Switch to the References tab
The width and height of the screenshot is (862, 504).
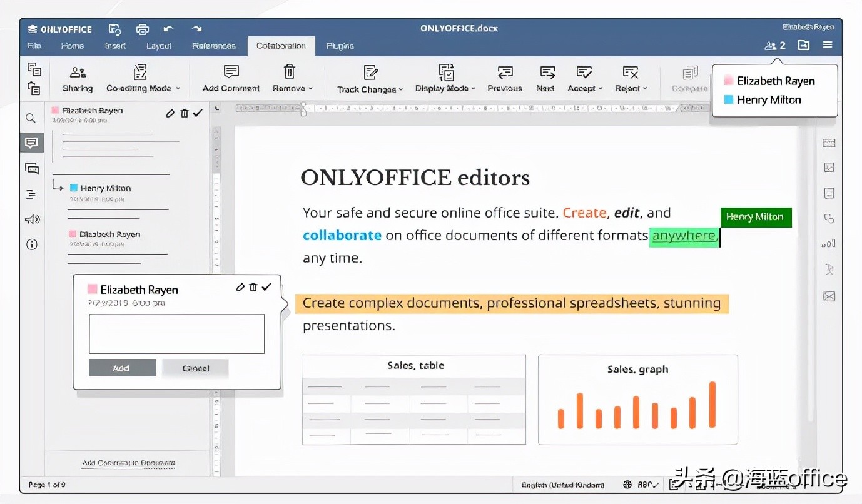pyautogui.click(x=214, y=46)
